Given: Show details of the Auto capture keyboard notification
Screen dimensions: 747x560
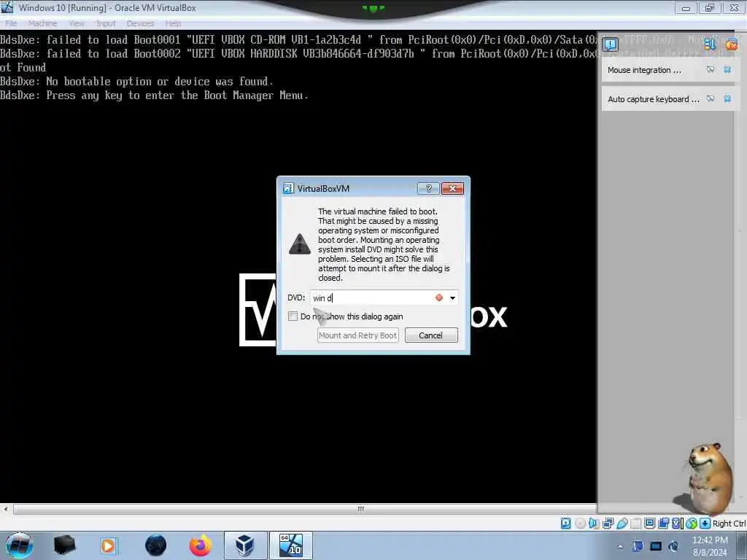Looking at the screenshot, I should point(711,98).
